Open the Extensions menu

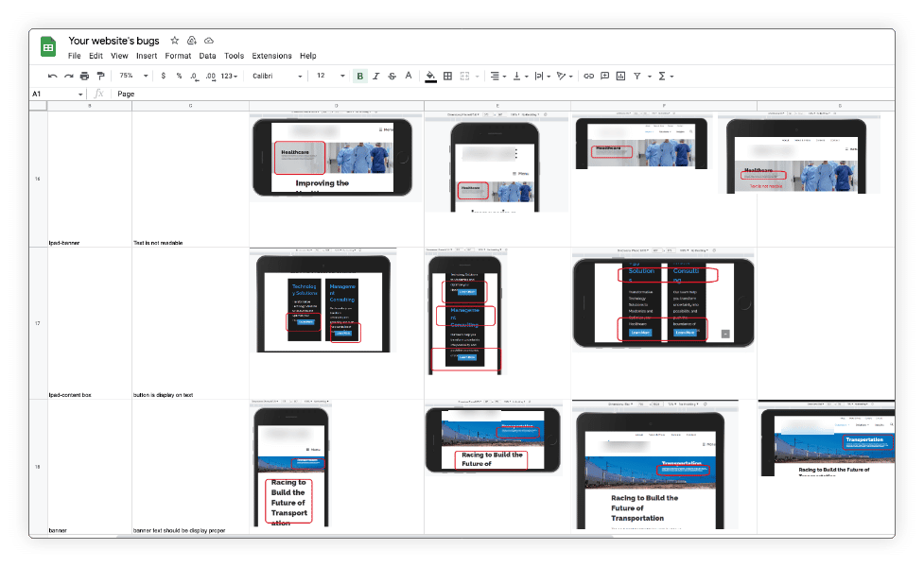tap(271, 56)
